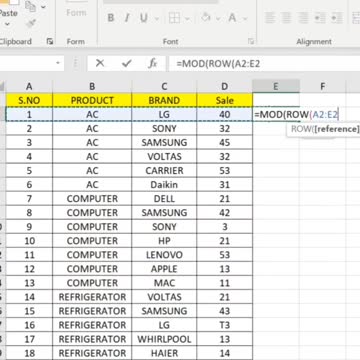
Task: Click the sale value T3 cell
Action: coord(225,325)
